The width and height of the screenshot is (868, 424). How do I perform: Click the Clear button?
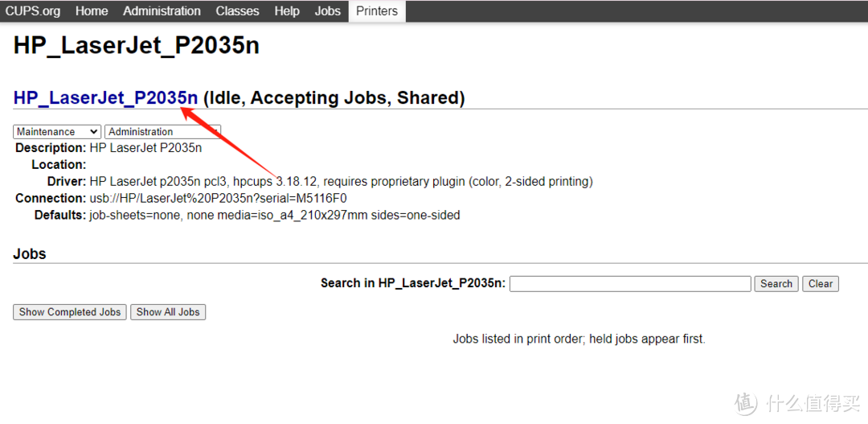pyautogui.click(x=821, y=283)
